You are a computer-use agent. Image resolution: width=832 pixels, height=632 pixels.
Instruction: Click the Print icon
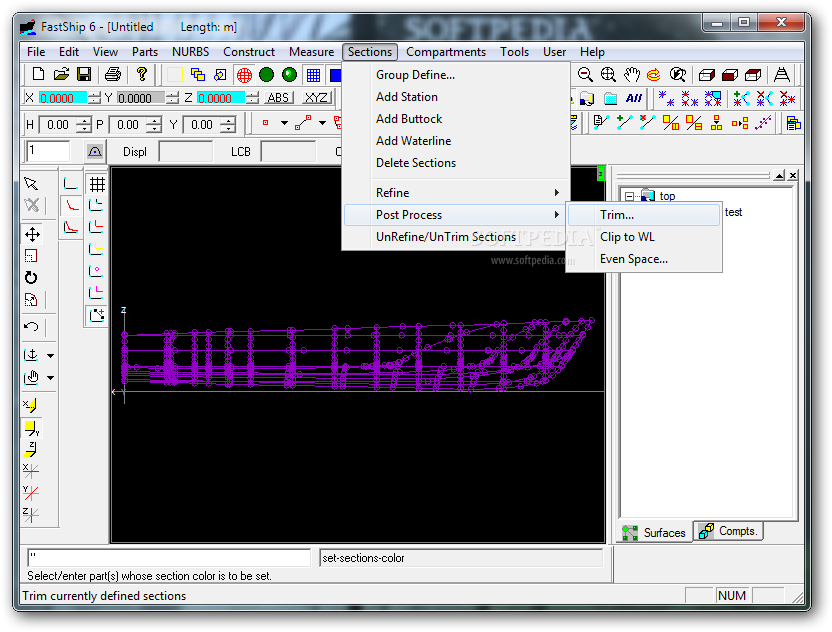[x=112, y=74]
